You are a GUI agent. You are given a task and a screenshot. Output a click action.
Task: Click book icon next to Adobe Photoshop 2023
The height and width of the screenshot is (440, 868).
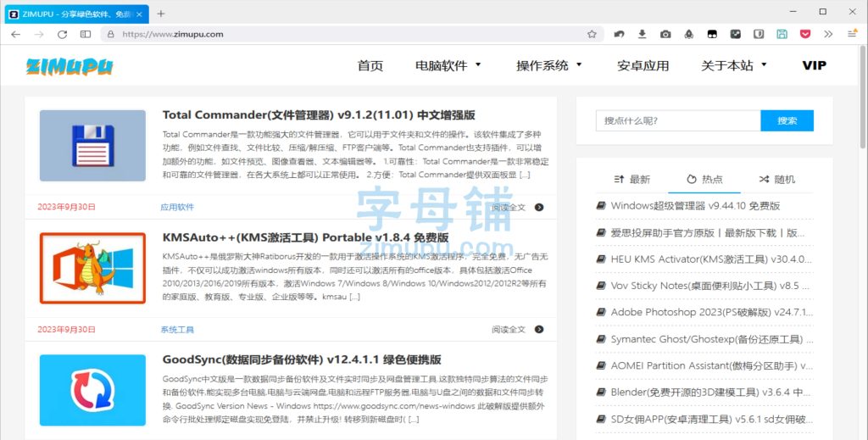coord(601,312)
